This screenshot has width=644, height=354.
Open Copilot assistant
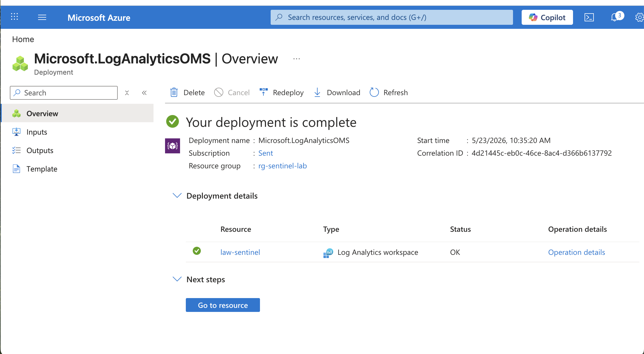[x=547, y=17]
